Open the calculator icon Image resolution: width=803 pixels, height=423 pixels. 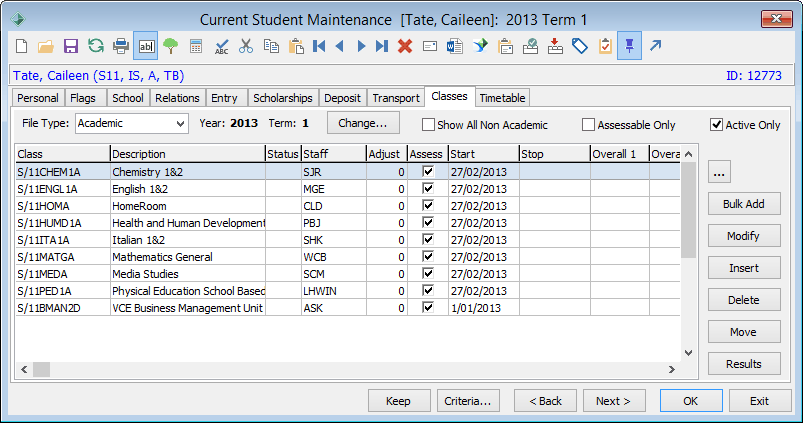196,46
